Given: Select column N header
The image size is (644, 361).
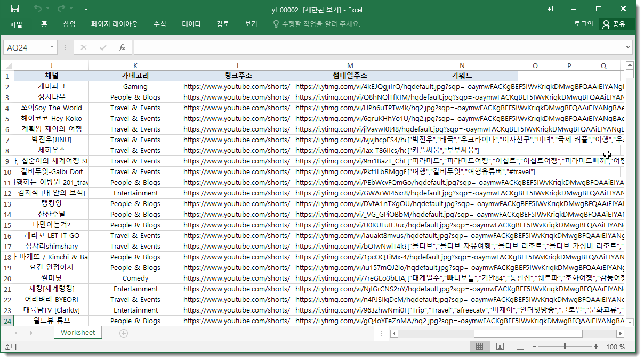Looking at the screenshot, I should (x=462, y=65).
